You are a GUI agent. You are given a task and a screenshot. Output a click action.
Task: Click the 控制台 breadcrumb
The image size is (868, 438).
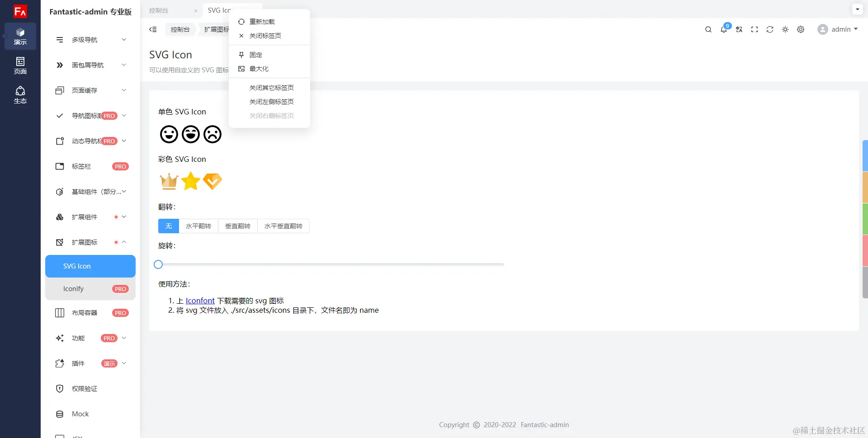coord(180,29)
